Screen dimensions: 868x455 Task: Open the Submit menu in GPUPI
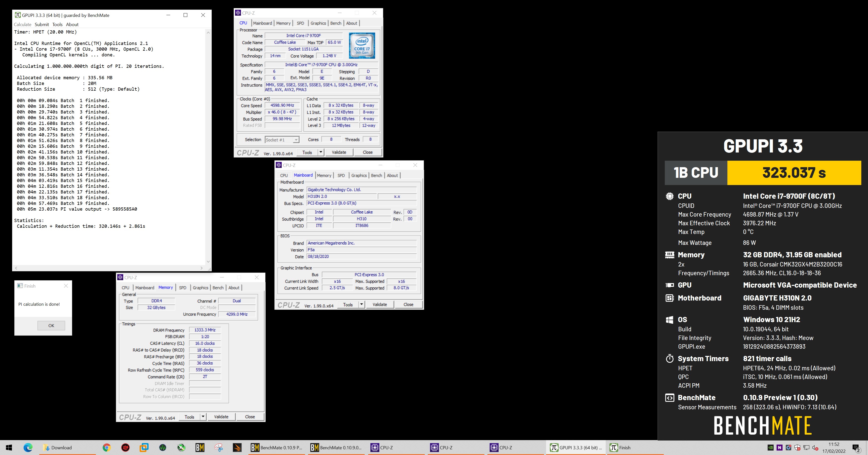click(42, 25)
